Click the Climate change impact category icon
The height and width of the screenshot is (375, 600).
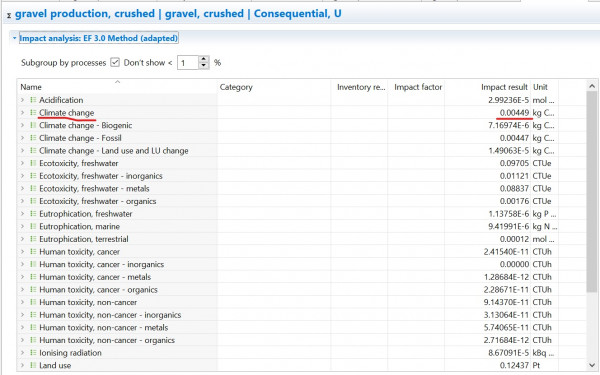[33, 112]
